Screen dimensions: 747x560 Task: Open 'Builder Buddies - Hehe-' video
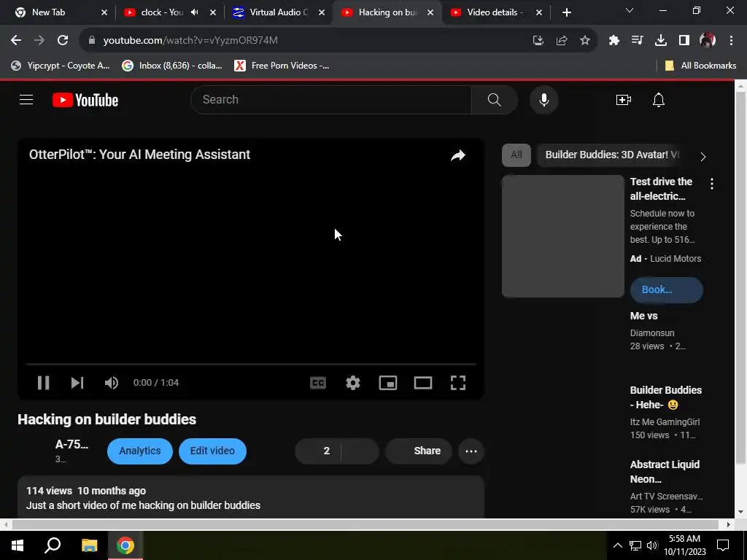(x=665, y=397)
